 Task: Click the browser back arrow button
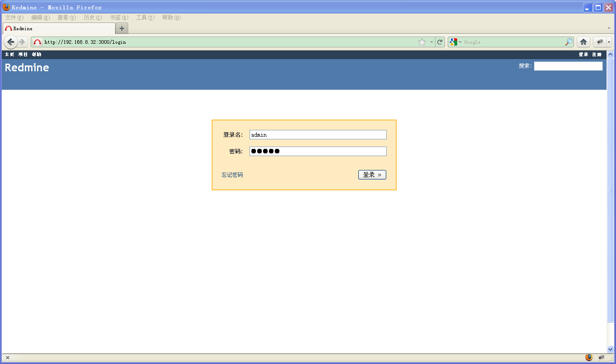click(11, 42)
